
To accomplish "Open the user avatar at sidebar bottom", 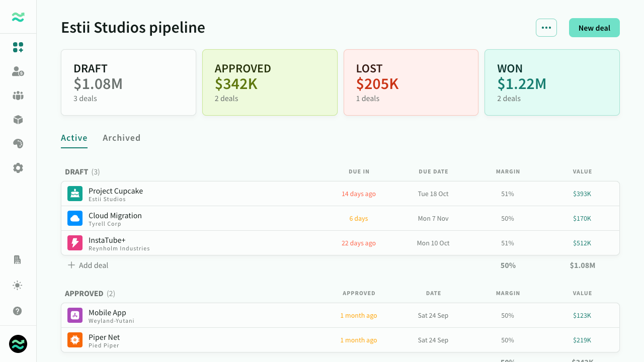I will 18,344.
